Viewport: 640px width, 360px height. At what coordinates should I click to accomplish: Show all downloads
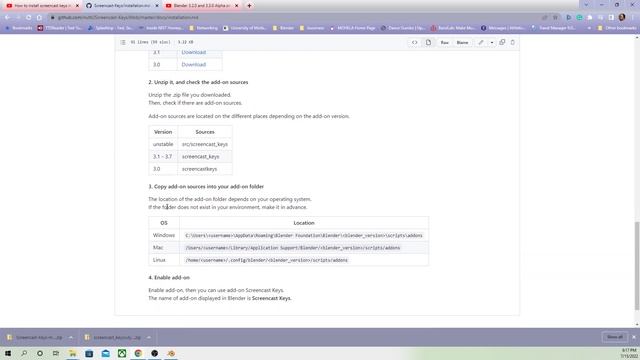(615, 337)
